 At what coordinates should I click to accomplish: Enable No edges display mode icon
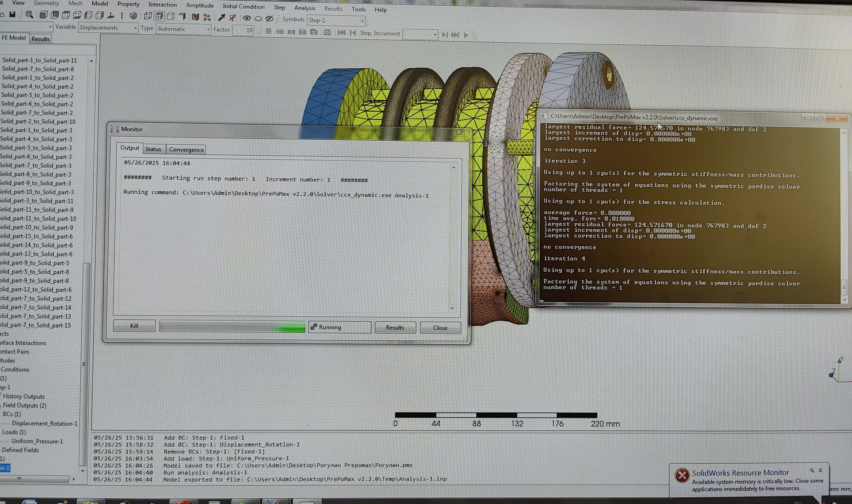(182, 16)
